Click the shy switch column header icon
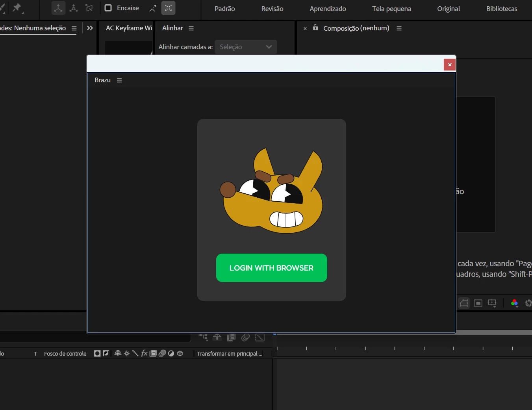The height and width of the screenshot is (410, 532). (118, 353)
